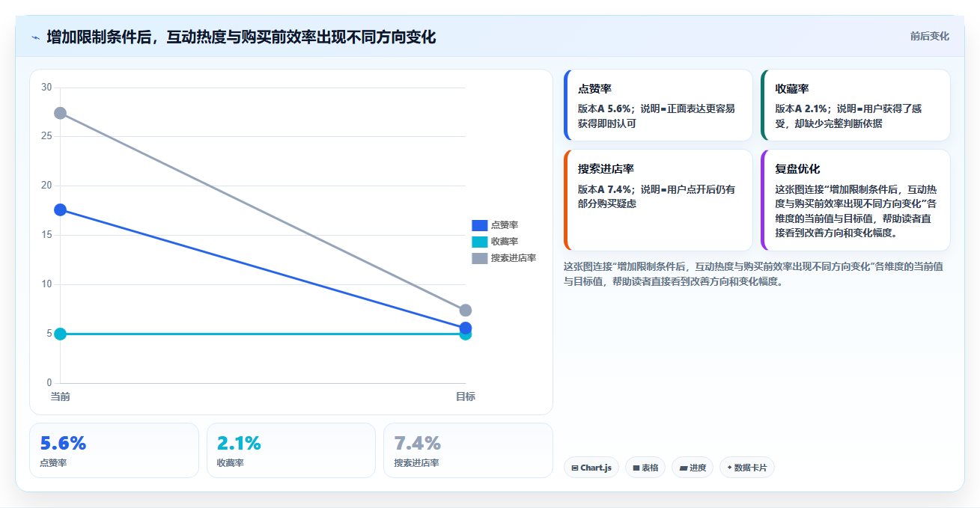Click the diamond icon in 数据卡片 chip

pyautogui.click(x=729, y=468)
